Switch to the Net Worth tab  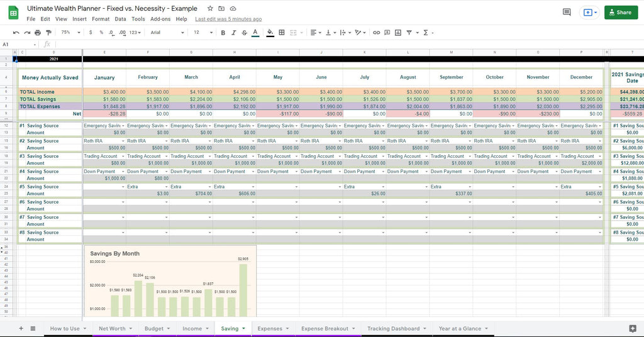point(116,328)
